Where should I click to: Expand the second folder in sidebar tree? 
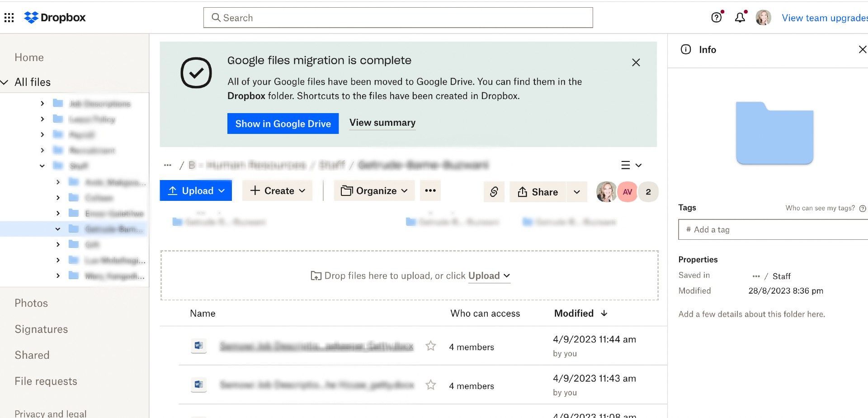(42, 119)
